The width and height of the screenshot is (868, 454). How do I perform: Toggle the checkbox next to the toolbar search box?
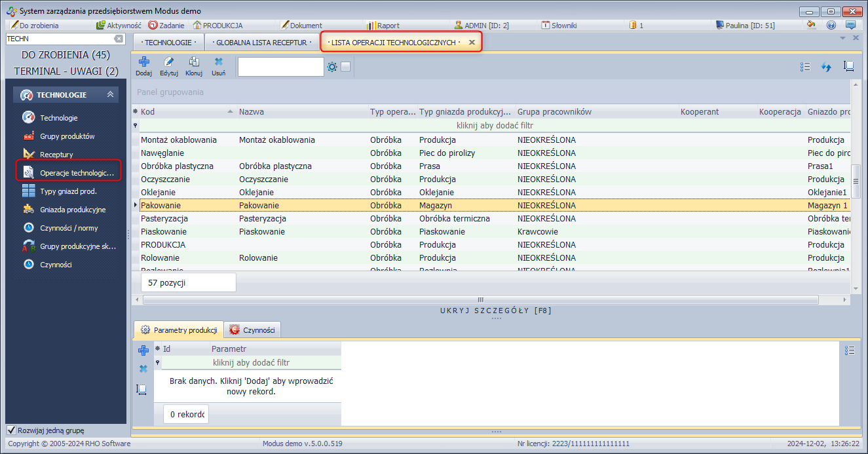point(346,67)
